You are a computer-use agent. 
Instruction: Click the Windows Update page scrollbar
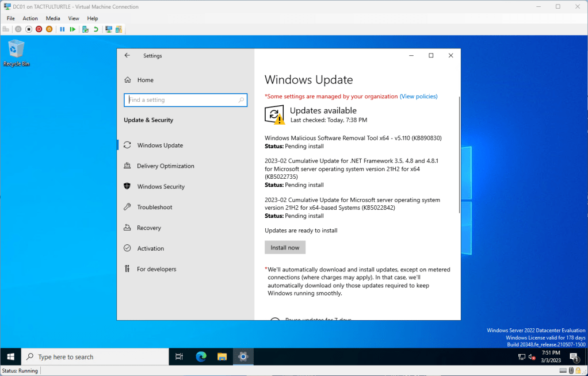pyautogui.click(x=459, y=155)
